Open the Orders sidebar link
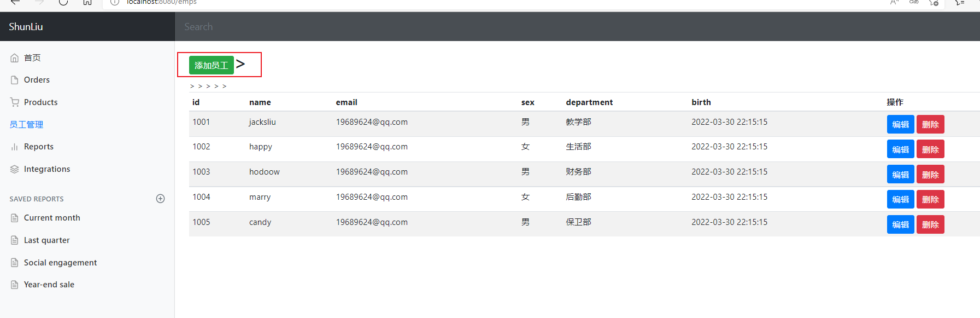 tap(37, 80)
